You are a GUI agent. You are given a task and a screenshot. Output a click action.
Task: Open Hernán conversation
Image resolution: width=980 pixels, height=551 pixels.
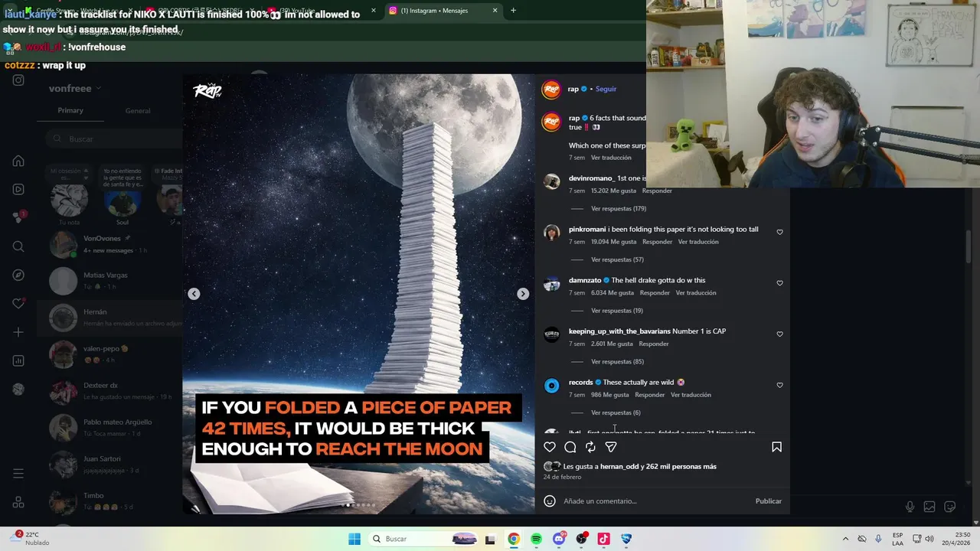[x=109, y=318]
